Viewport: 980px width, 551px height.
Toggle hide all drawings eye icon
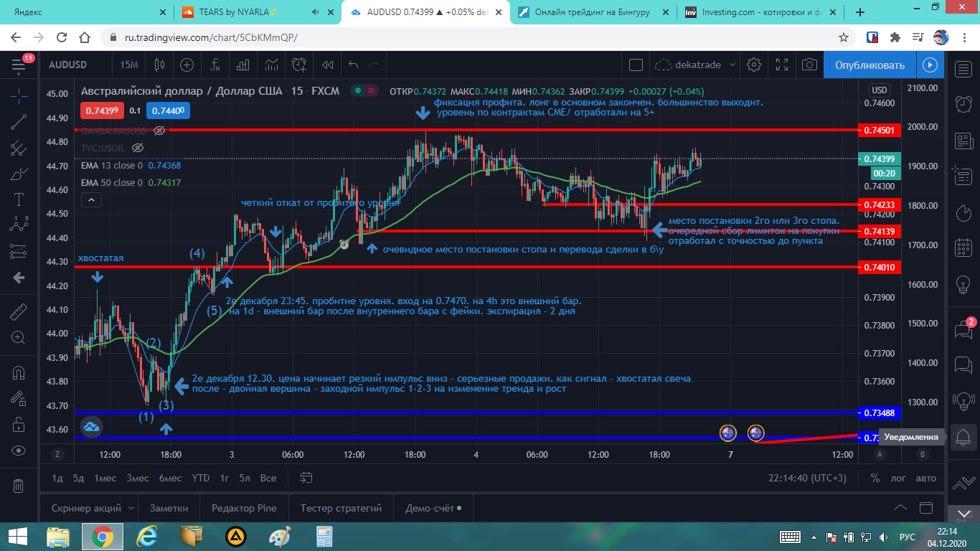point(19,451)
